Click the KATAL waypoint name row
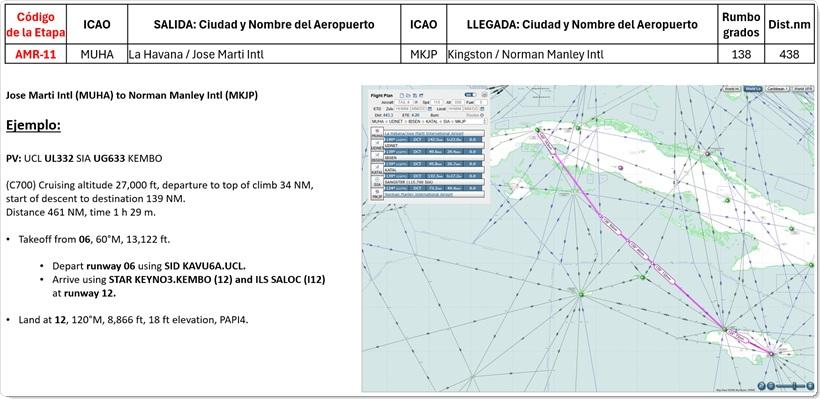 coord(434,169)
